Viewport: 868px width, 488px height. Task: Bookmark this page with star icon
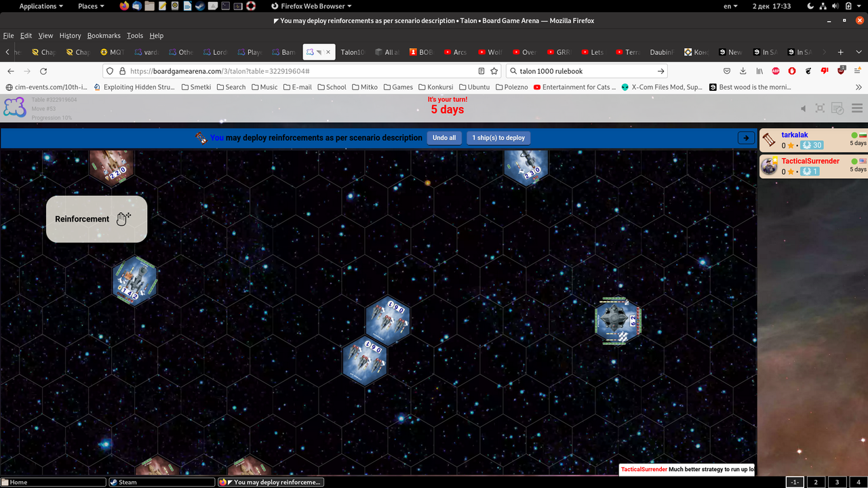[494, 71]
